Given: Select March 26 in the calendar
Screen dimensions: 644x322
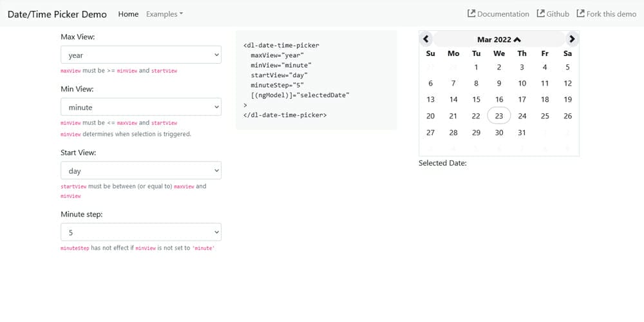Looking at the screenshot, I should (567, 116).
